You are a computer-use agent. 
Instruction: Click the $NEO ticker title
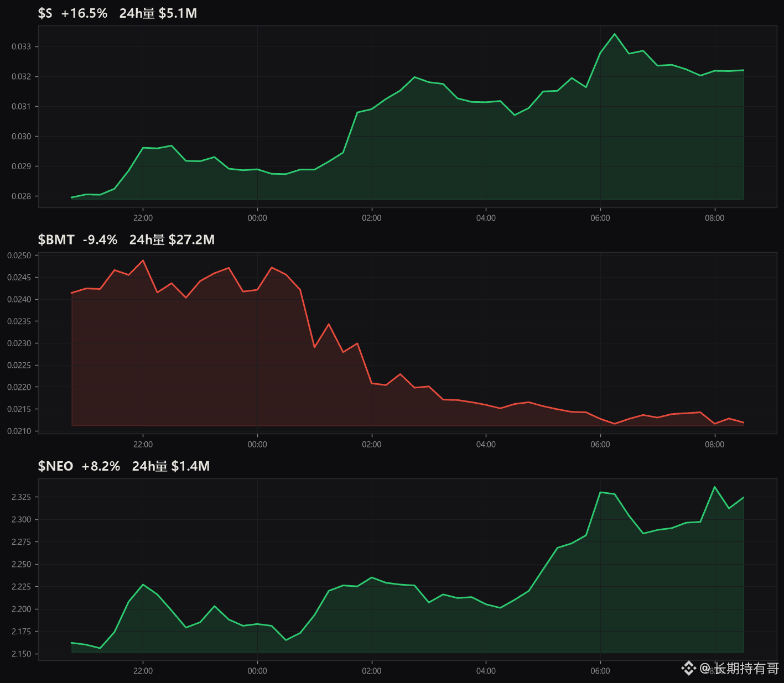tap(55, 466)
